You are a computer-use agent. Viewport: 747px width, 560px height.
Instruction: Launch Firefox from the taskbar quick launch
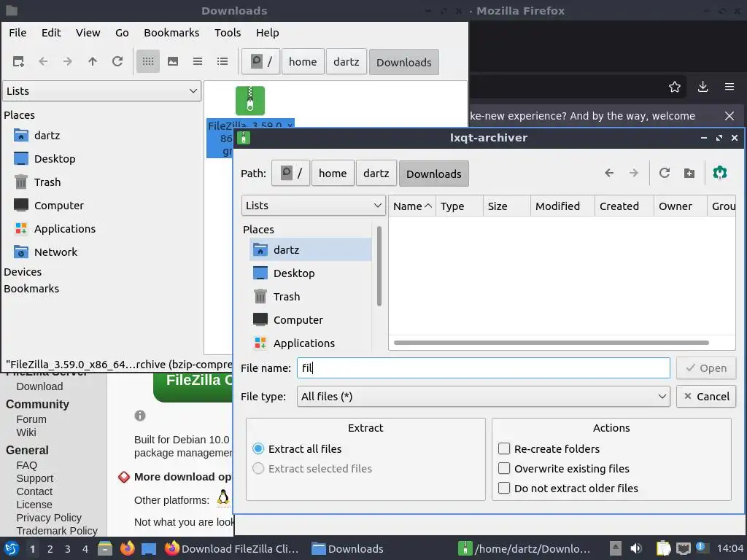tap(127, 548)
